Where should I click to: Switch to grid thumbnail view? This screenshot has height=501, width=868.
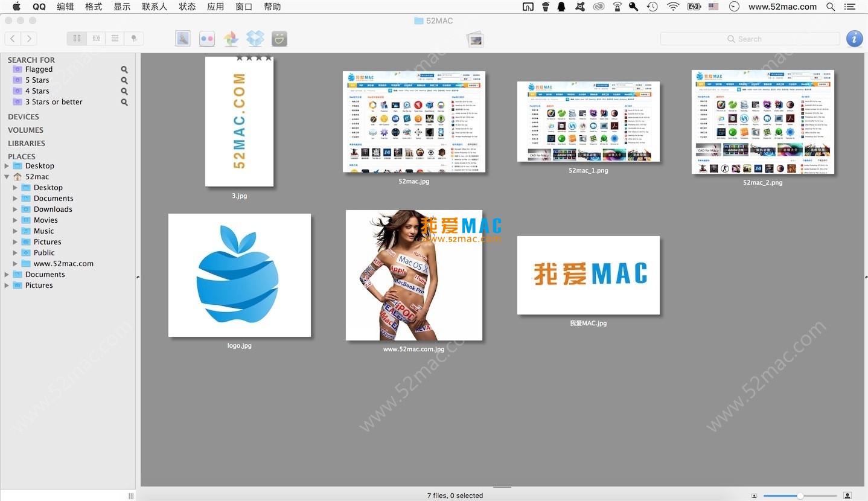pyautogui.click(x=77, y=39)
